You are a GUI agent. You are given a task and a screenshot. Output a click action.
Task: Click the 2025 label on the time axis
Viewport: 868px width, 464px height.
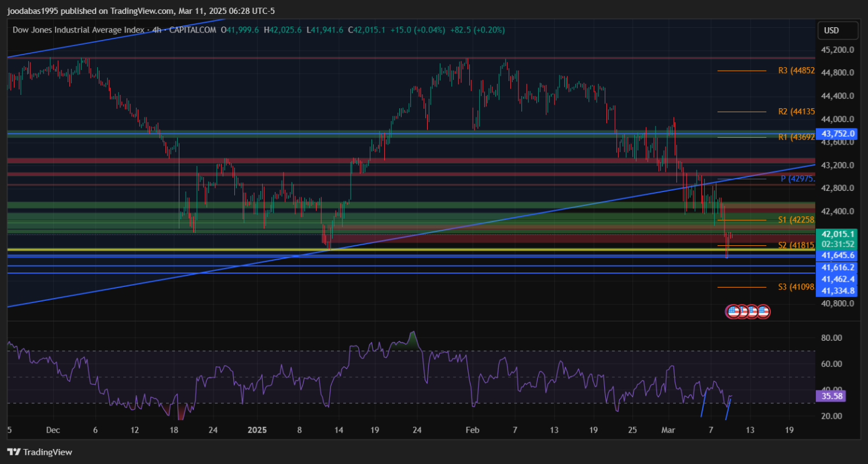tap(256, 430)
